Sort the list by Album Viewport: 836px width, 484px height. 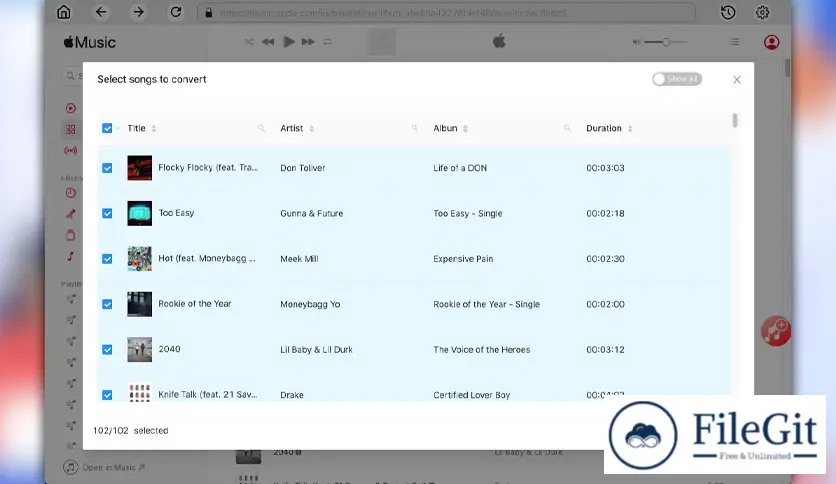pos(465,128)
